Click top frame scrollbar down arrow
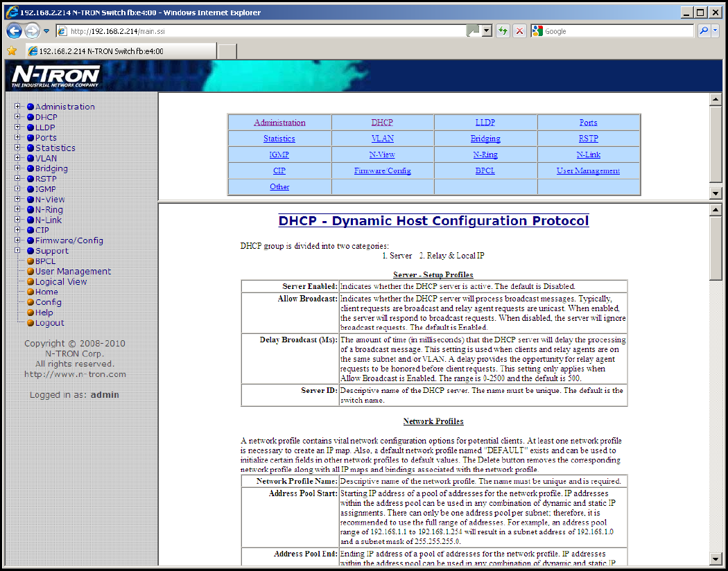 (716, 193)
